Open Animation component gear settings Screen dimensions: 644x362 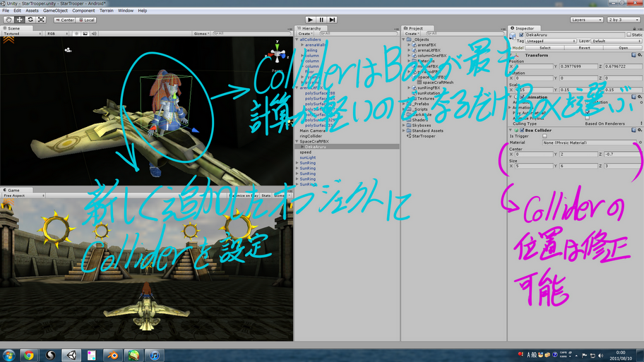click(640, 97)
